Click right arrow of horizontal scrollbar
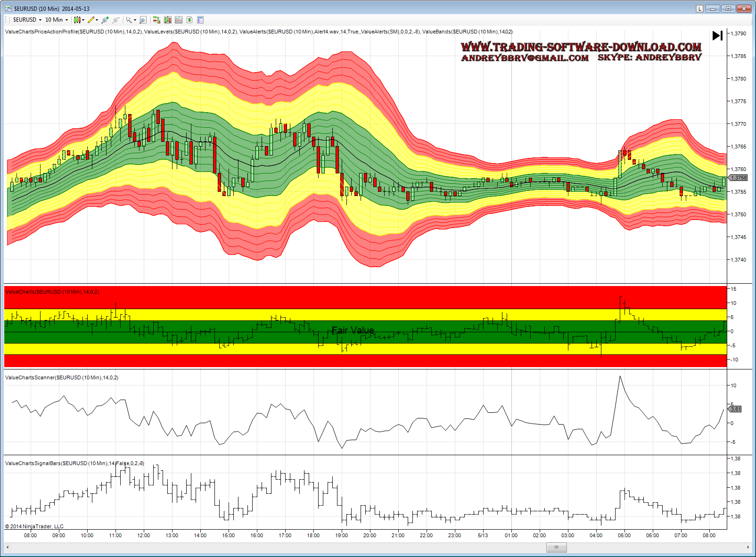Image resolution: width=756 pixels, height=557 pixels. point(748,547)
